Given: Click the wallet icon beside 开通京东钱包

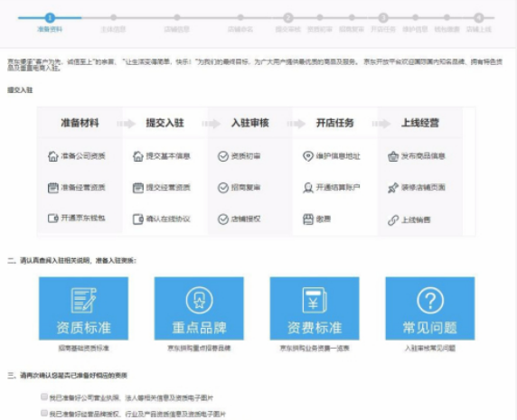Looking at the screenshot, I should point(53,218).
